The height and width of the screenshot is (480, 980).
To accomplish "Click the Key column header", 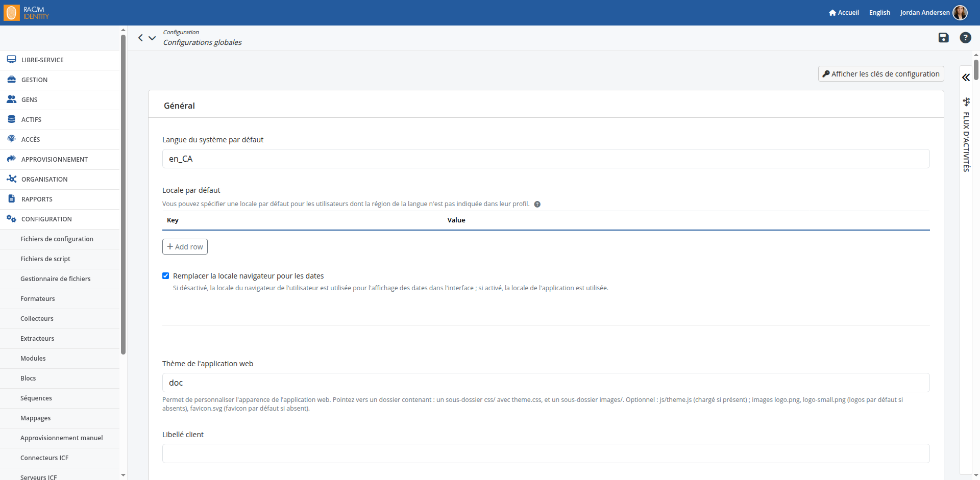I will (173, 220).
